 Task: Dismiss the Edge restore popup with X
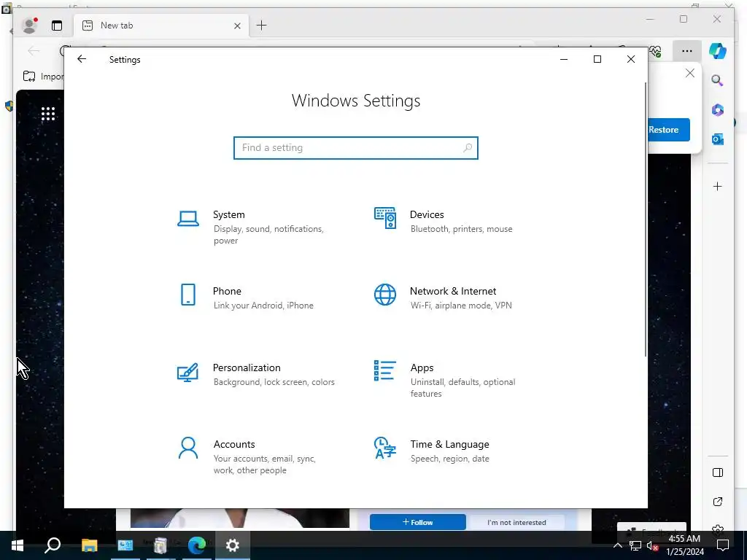[690, 73]
